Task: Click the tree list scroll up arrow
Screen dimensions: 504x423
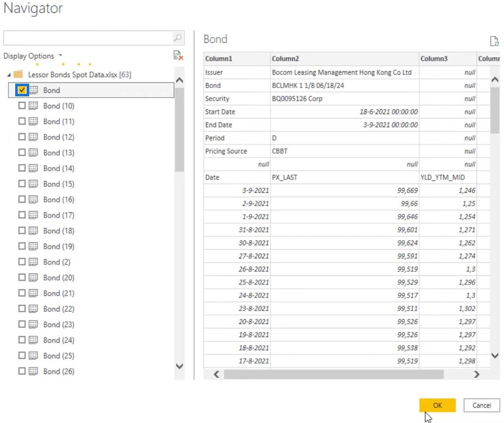Action: coord(179,80)
